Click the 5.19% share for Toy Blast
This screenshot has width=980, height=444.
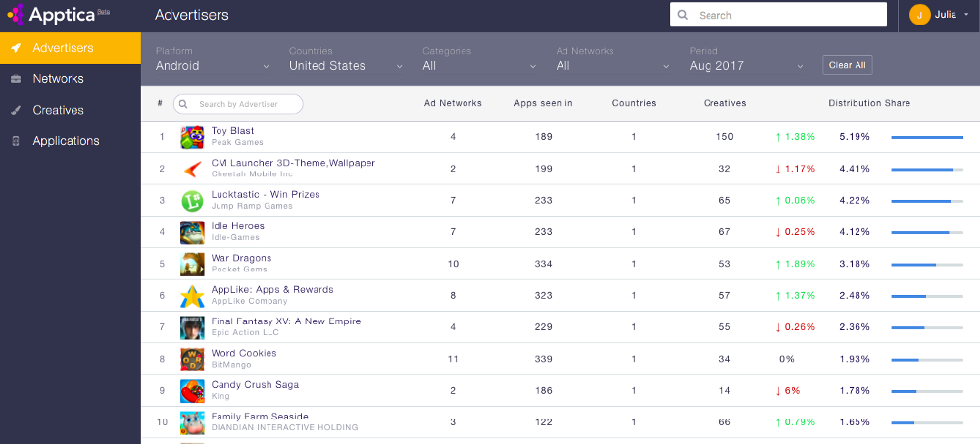point(855,137)
